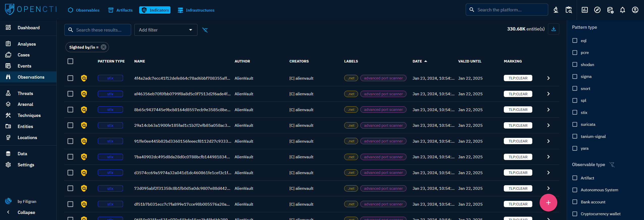
Task: Toggle the select-all checkbox in table header
Action: tap(70, 61)
